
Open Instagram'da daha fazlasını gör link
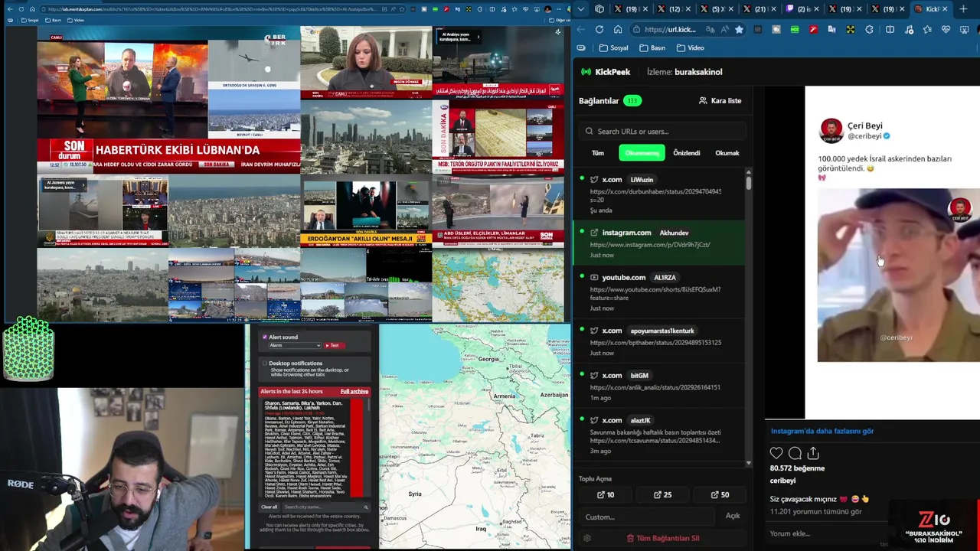[x=822, y=431]
